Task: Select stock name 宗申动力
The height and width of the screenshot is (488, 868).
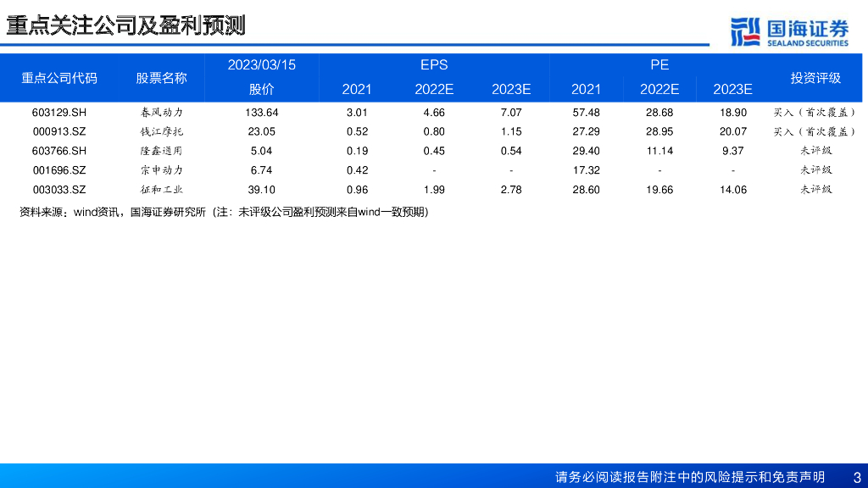Action: point(161,170)
